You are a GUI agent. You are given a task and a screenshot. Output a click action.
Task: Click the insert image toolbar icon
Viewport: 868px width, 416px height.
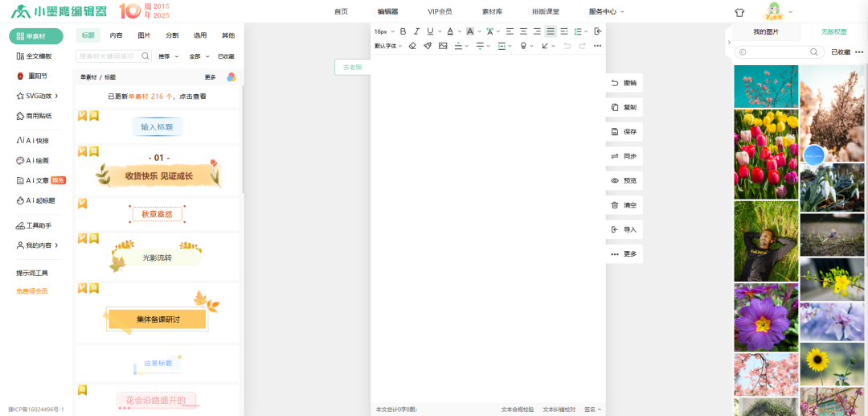[x=443, y=46]
